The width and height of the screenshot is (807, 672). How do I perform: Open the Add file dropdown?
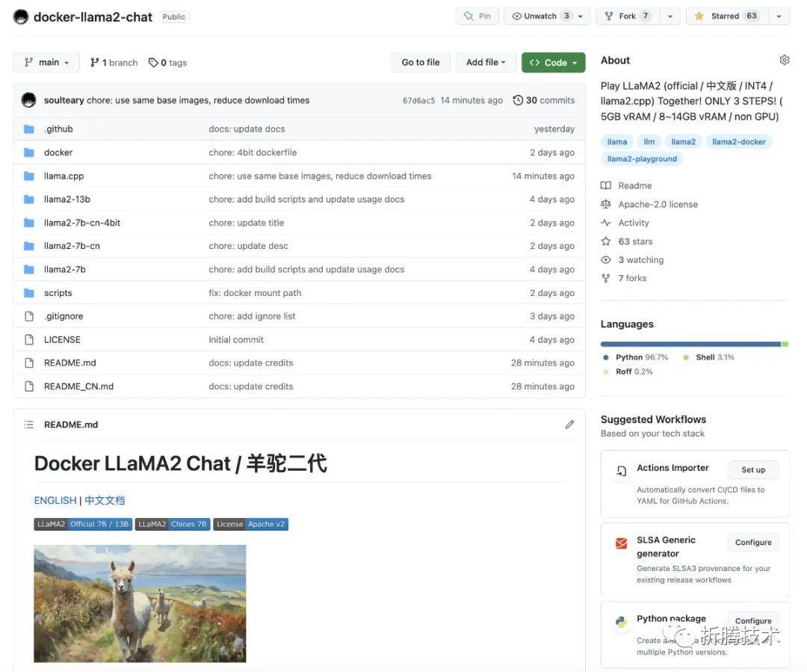[x=486, y=62]
